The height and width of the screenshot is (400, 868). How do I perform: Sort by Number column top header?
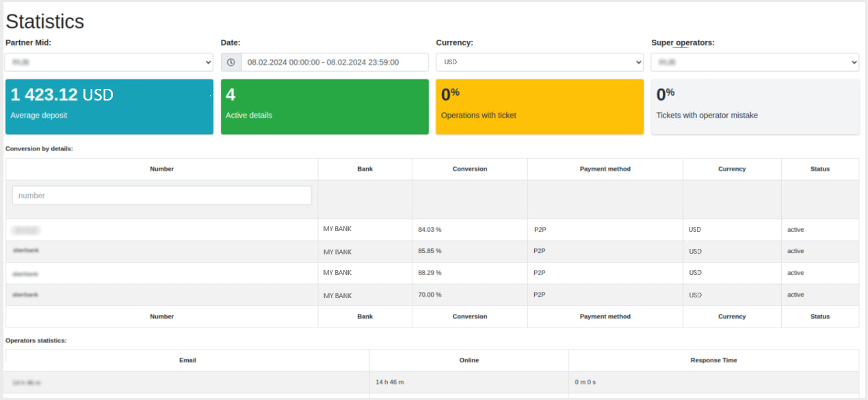162,169
